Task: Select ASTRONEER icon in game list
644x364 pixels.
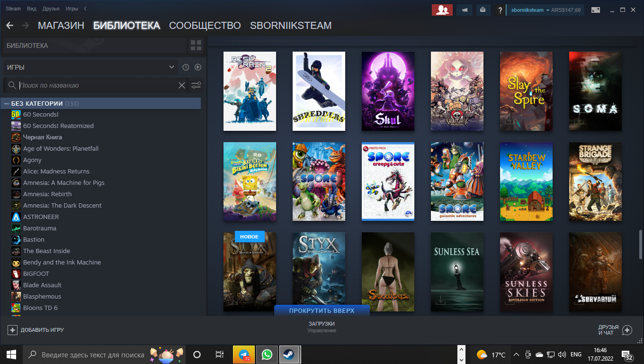Action: pos(16,217)
